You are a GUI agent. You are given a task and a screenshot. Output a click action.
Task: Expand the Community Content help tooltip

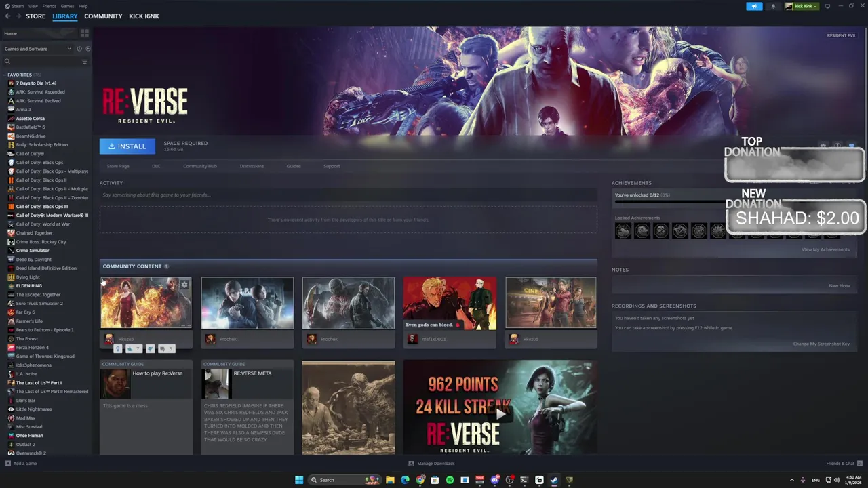tap(166, 266)
